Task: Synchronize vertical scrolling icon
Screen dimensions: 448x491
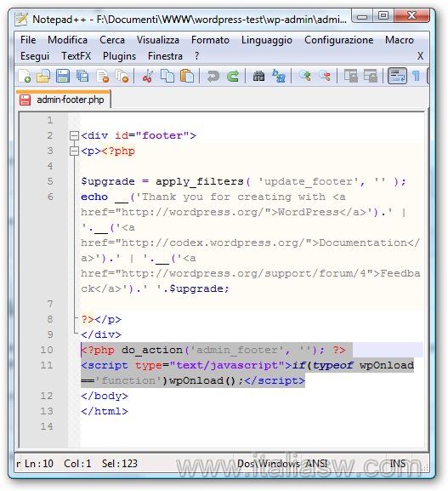Action: [x=351, y=76]
